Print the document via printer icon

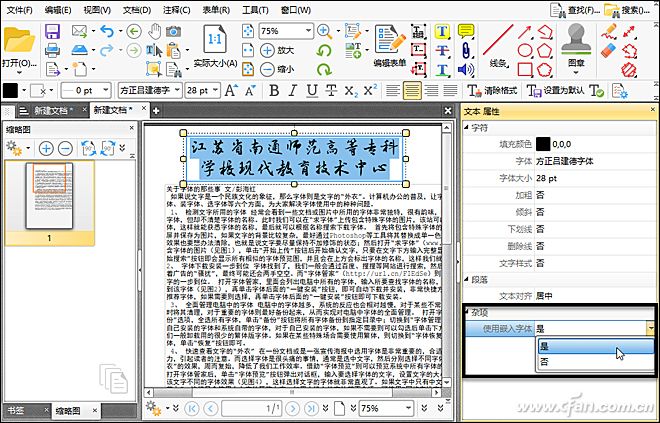point(53,50)
